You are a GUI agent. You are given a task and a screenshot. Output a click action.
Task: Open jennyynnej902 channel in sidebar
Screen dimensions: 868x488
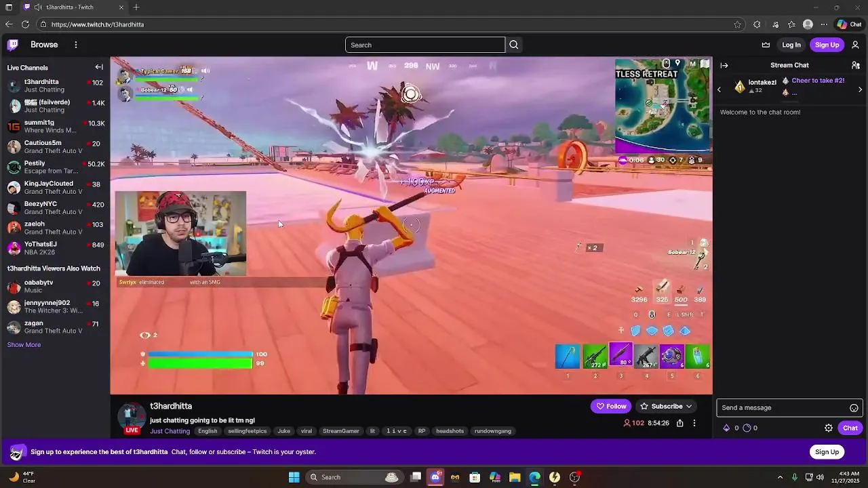(x=55, y=306)
